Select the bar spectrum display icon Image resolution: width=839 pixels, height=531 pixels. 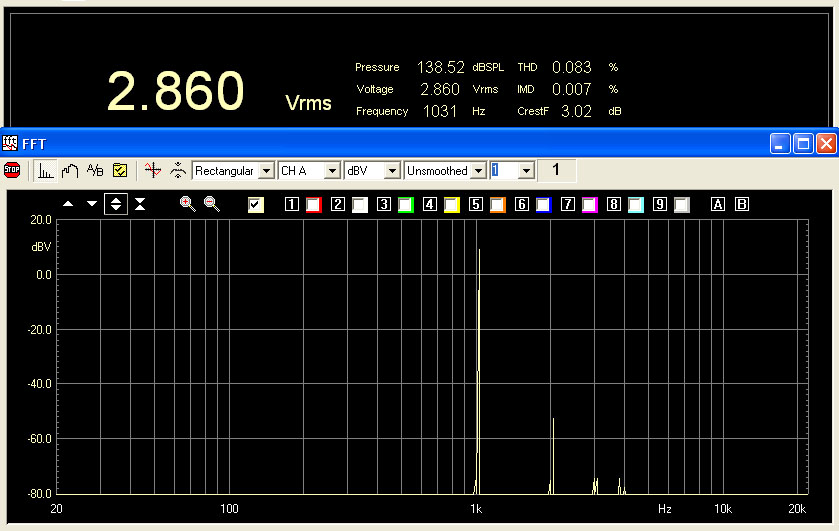46,170
